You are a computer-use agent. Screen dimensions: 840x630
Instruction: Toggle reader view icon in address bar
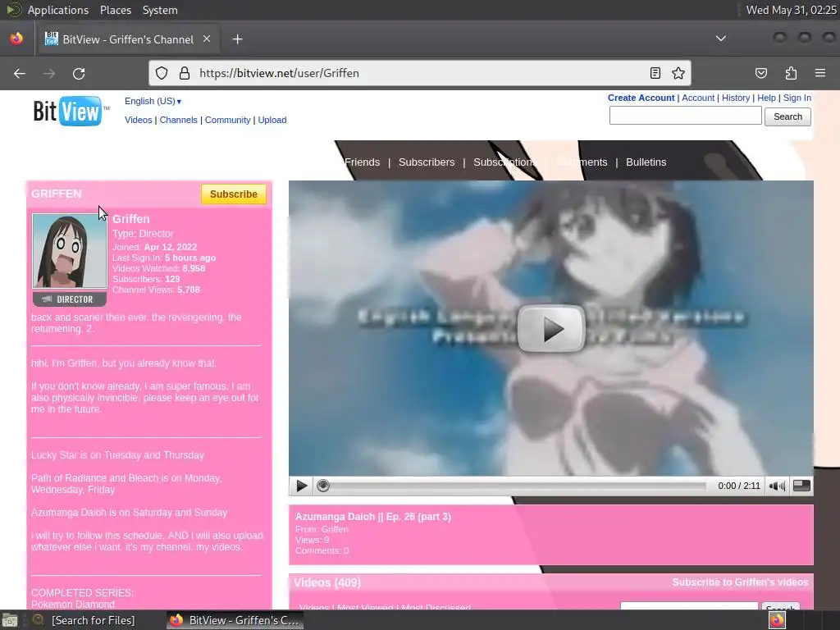(655, 73)
